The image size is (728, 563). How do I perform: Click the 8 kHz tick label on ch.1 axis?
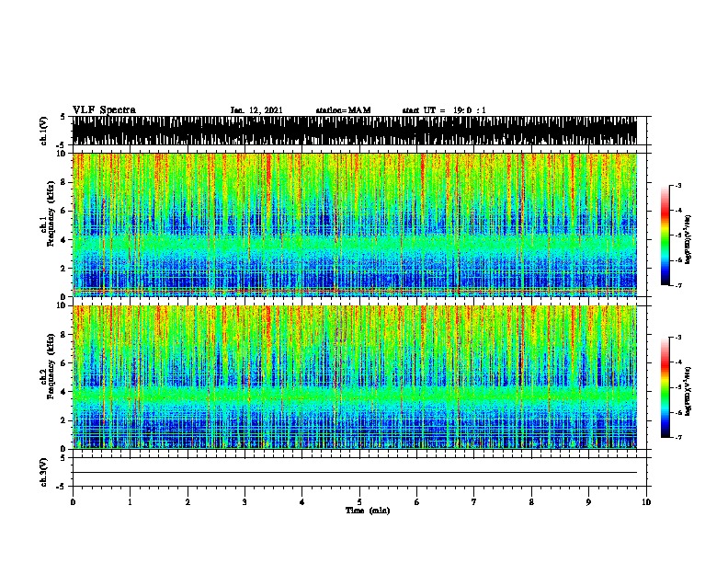point(65,182)
